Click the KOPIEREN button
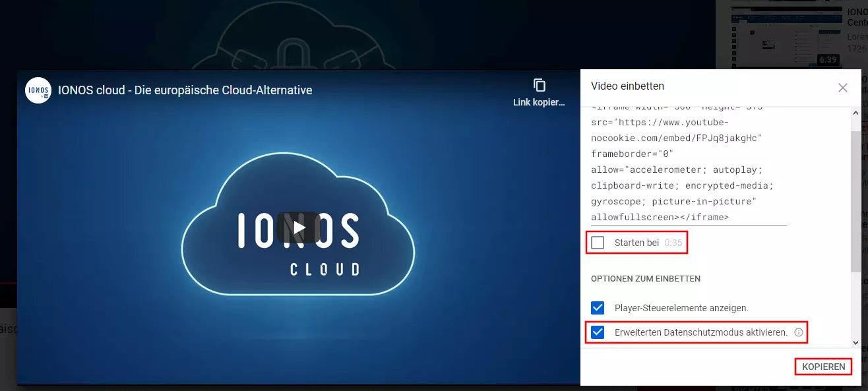This screenshot has height=391, width=868. (824, 367)
